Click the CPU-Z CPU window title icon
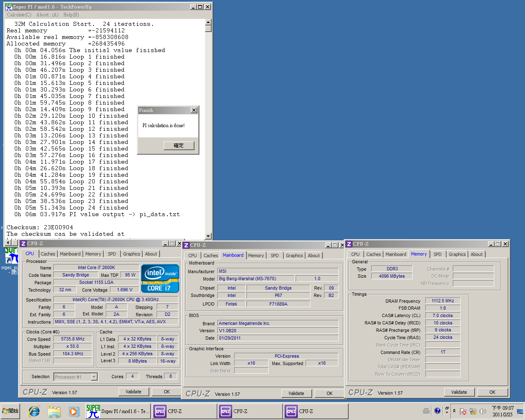The image size is (525, 420). coord(23,244)
